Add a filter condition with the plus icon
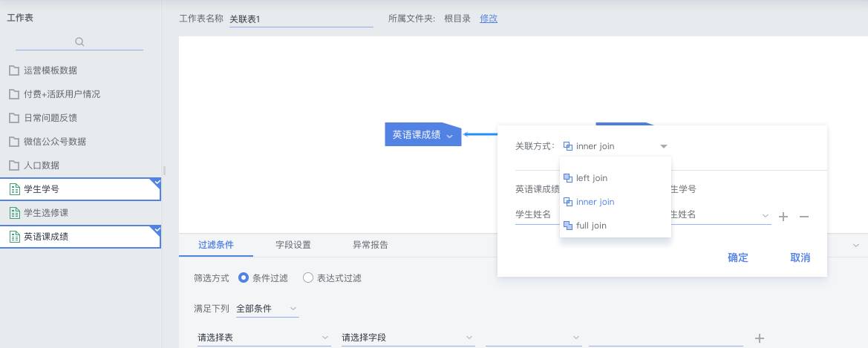868x348 pixels. click(x=760, y=338)
